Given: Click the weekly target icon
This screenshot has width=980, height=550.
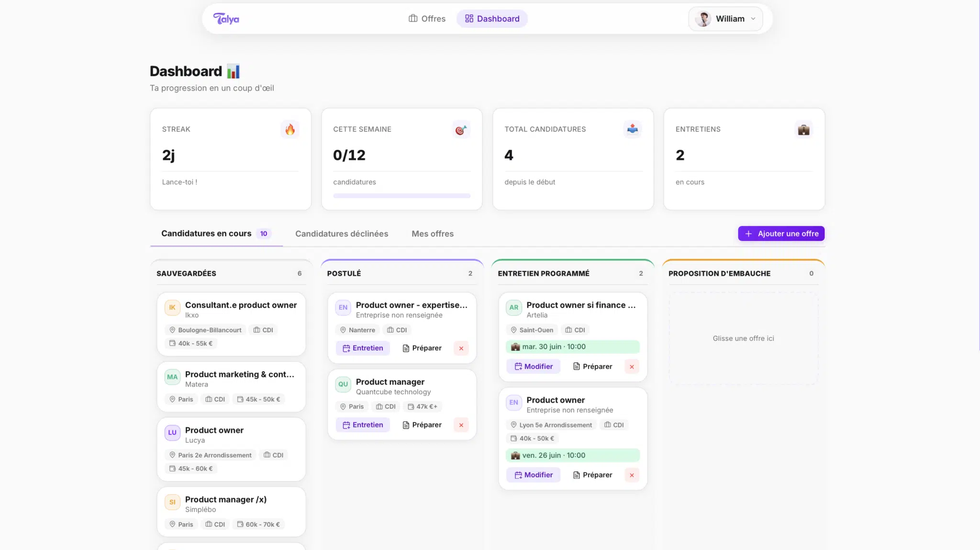Looking at the screenshot, I should [x=461, y=129].
